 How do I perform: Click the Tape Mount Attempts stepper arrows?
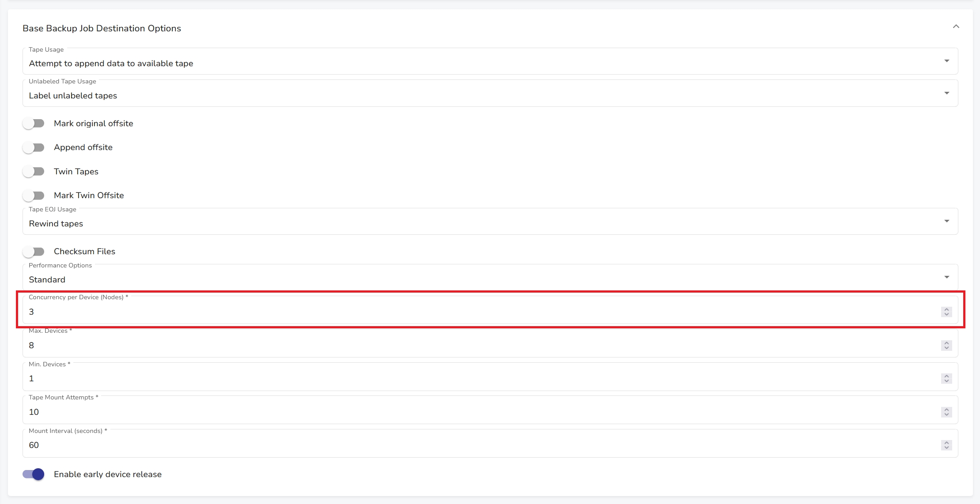[x=946, y=412]
